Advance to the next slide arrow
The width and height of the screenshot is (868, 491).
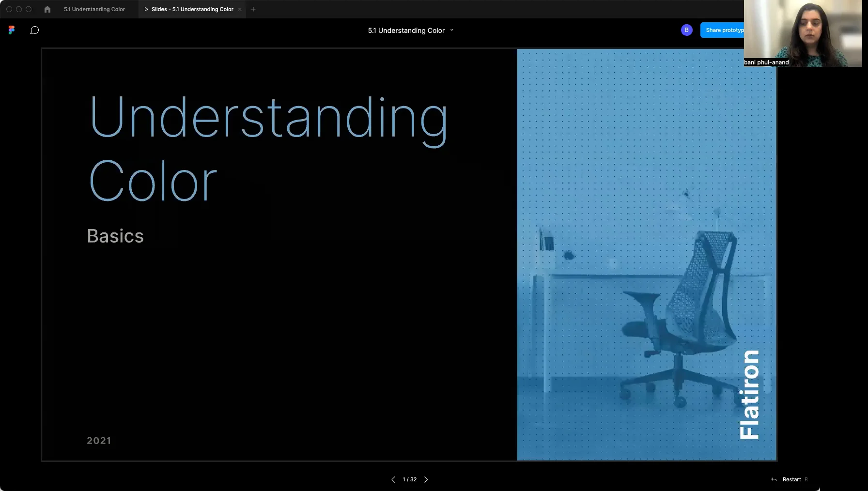[x=426, y=479]
